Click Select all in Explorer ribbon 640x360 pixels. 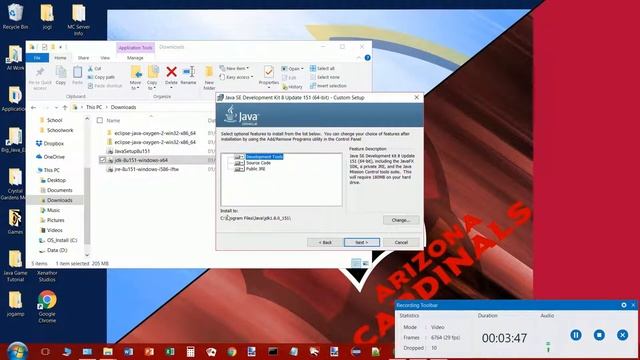click(x=322, y=68)
